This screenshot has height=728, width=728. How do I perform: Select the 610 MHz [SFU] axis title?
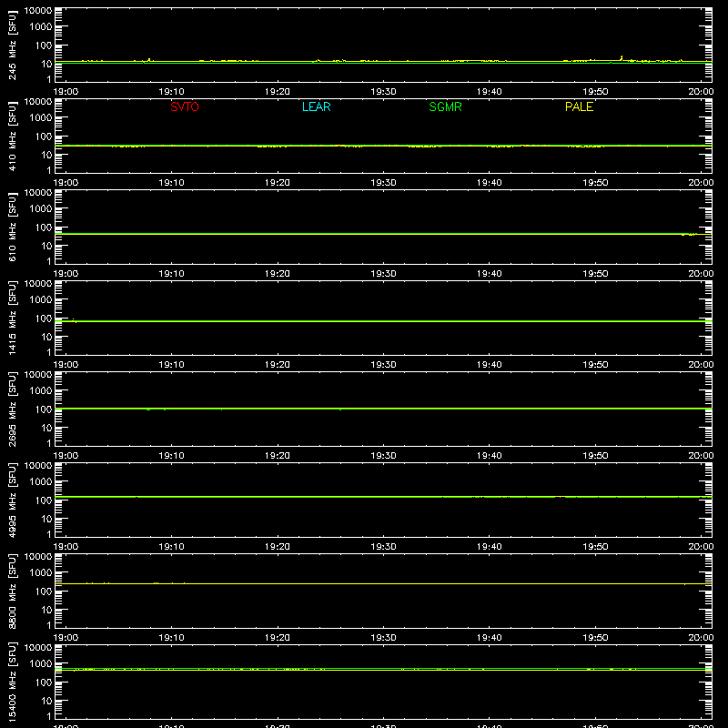click(x=12, y=227)
